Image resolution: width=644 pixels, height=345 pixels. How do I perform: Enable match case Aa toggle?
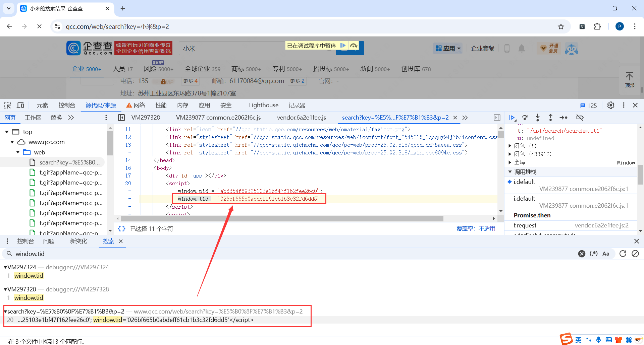tap(606, 254)
